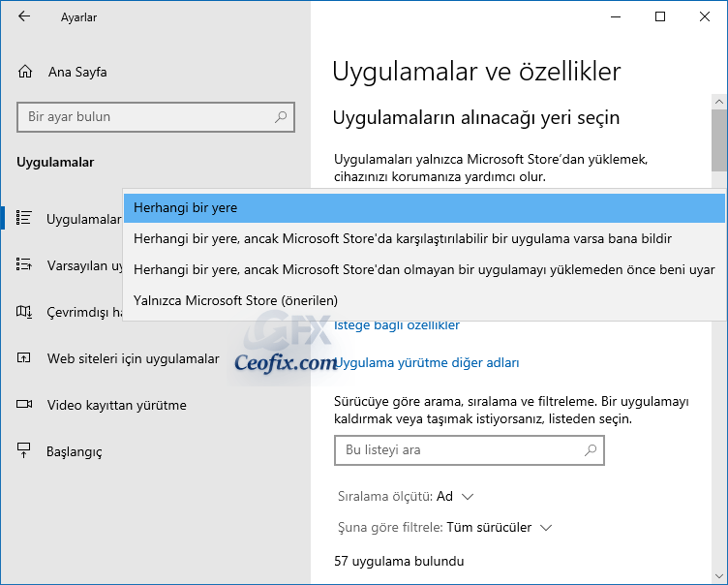
Task: Open Başlangıç startup icon
Action: point(23,450)
